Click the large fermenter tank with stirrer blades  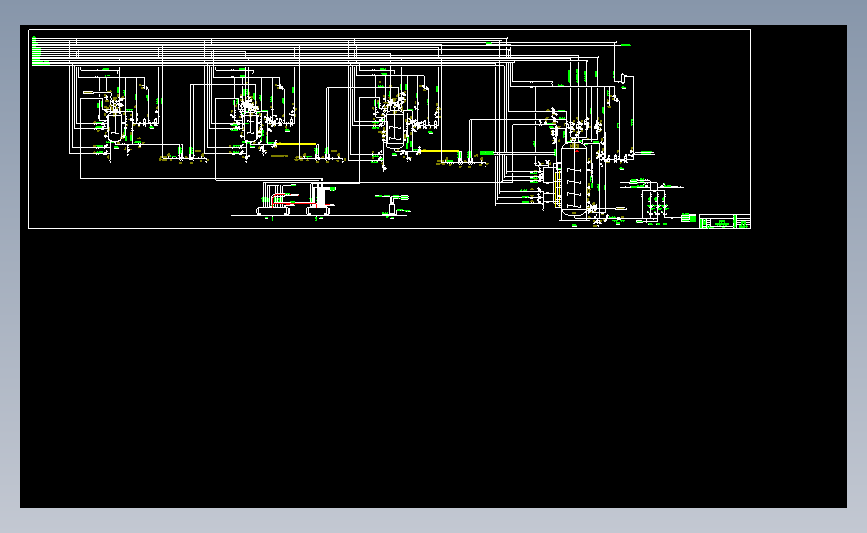point(573,180)
